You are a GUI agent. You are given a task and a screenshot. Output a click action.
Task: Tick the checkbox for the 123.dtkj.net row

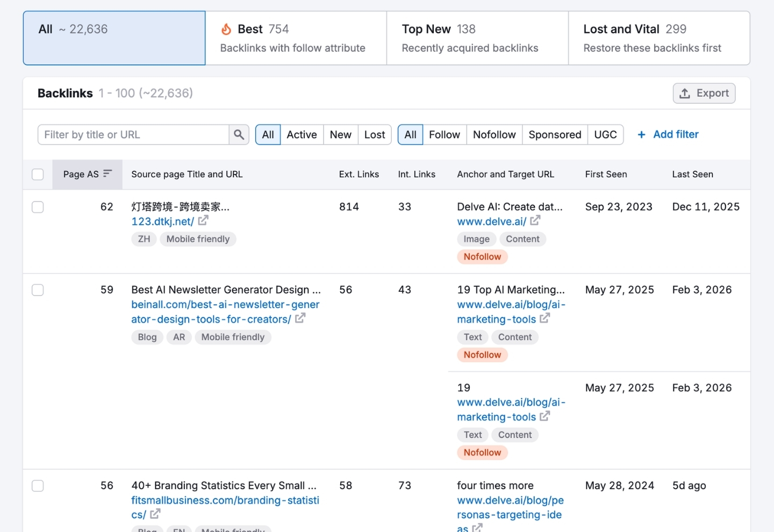click(x=38, y=207)
